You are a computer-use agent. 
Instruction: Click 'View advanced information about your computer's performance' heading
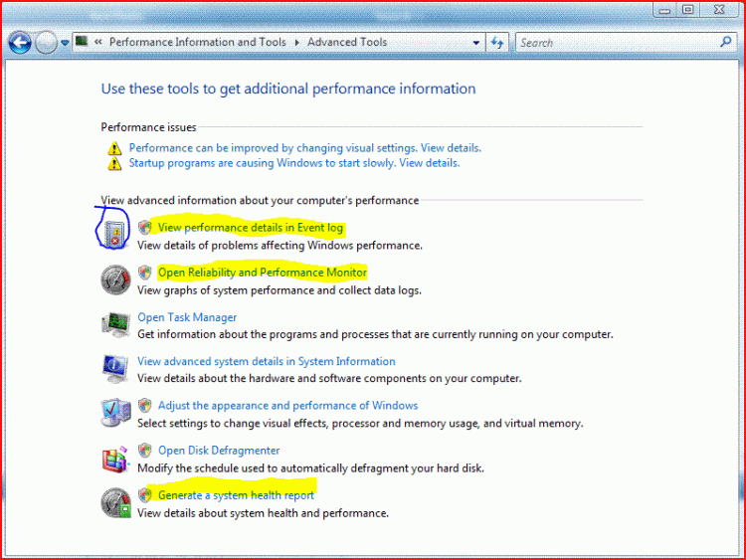pos(260,200)
